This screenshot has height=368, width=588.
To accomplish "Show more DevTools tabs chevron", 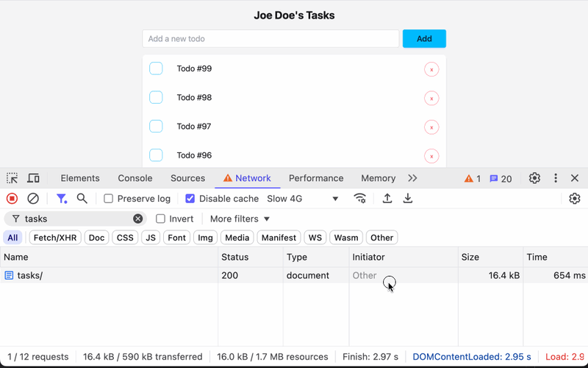I will [412, 178].
